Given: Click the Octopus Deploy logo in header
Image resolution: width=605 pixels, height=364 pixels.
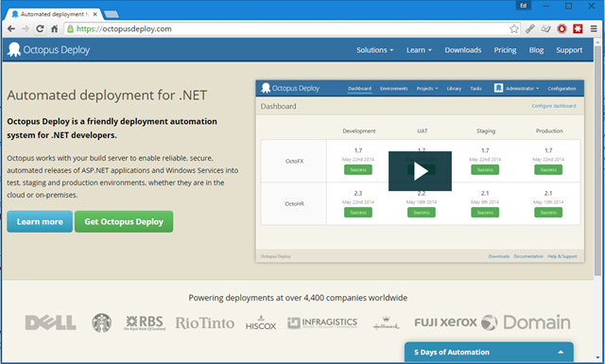Looking at the screenshot, I should coord(48,50).
